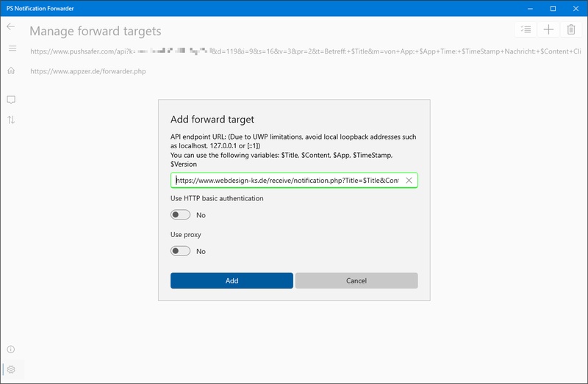Open the hamburger navigation menu

click(12, 48)
